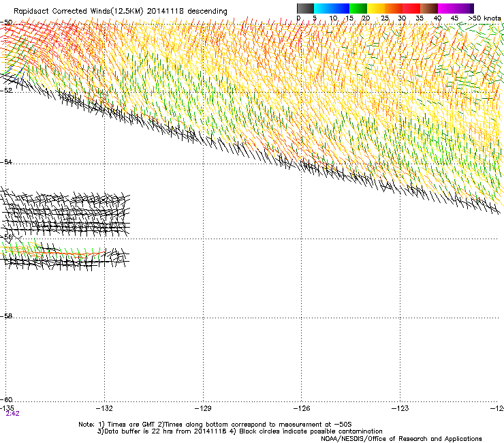Click the '-132' longitude label
Image resolution: width=504 pixels, height=443 pixels.
104,408
